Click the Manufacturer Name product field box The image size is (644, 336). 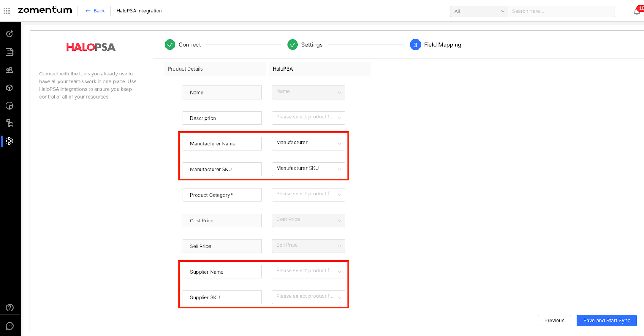[222, 144]
